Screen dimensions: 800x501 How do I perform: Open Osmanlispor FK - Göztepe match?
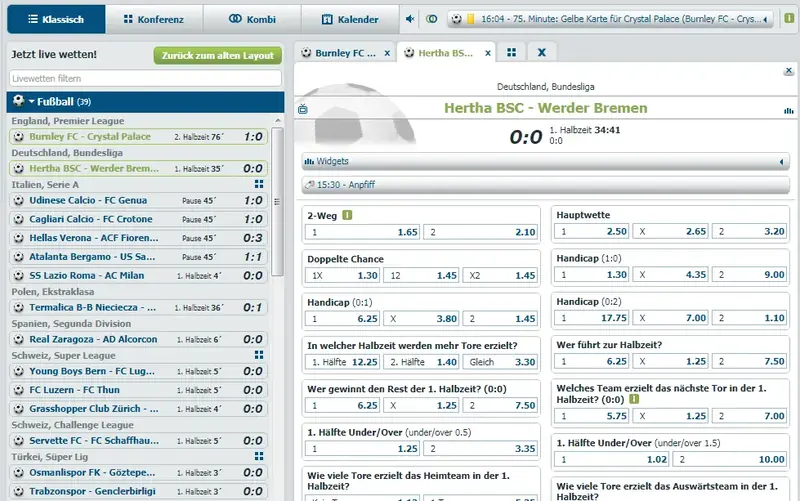click(x=138, y=473)
